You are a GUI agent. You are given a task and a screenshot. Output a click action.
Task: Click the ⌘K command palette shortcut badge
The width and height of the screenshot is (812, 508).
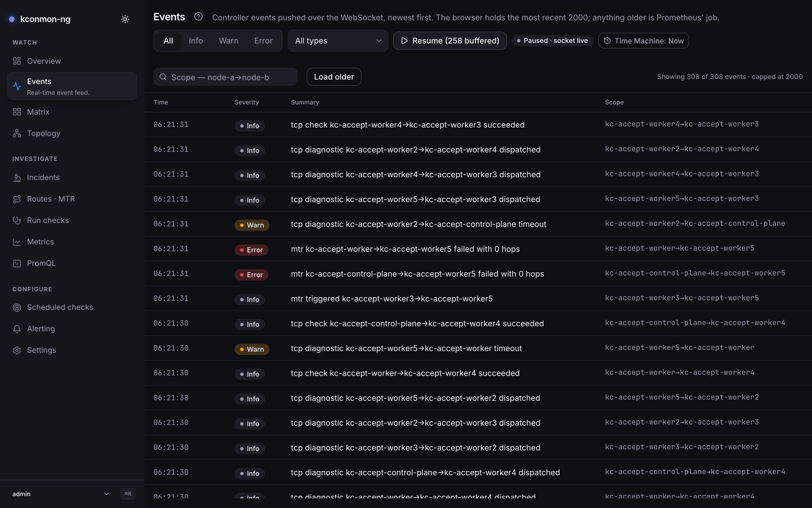click(x=128, y=494)
